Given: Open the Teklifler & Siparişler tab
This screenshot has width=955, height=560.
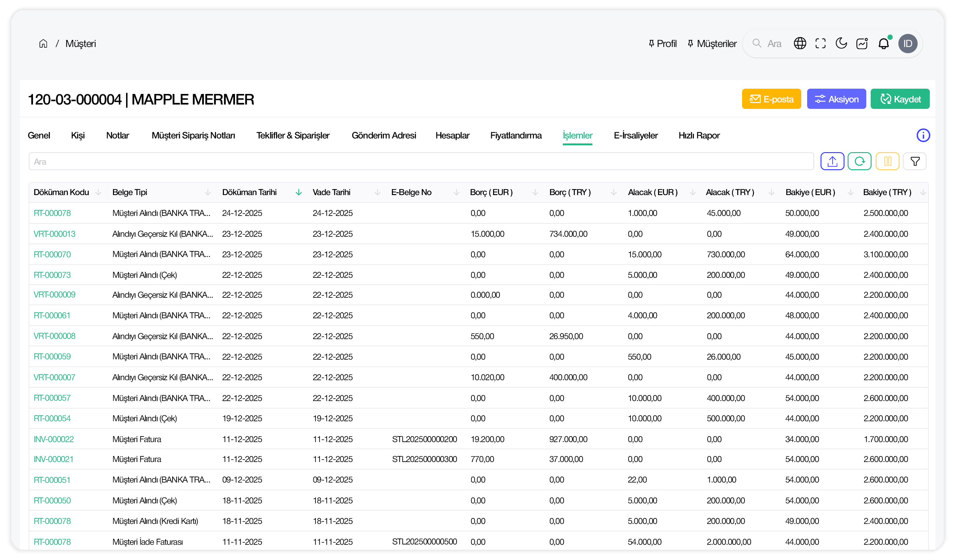Looking at the screenshot, I should pos(293,136).
